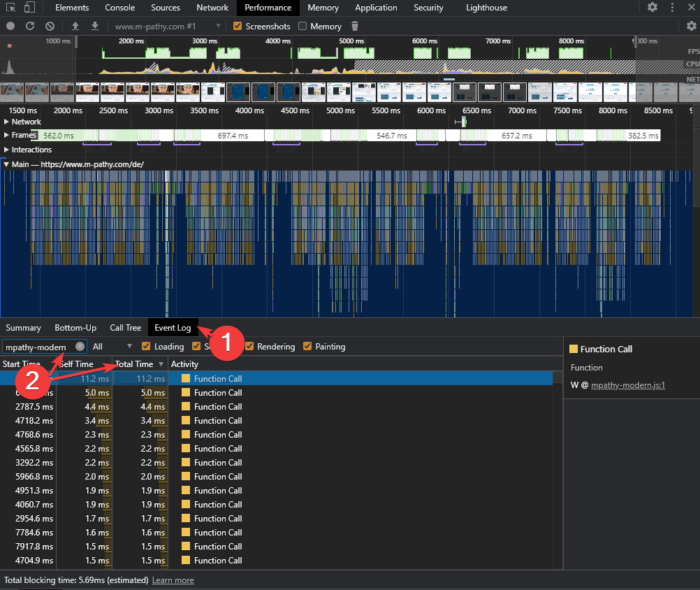
Task: Click the reload and record icon
Action: (x=30, y=26)
